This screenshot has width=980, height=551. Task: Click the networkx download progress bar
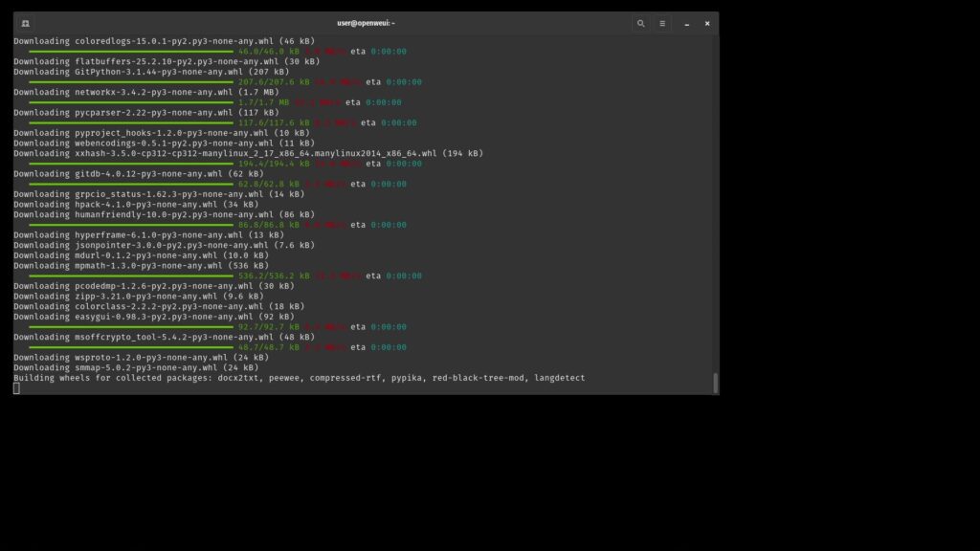[x=131, y=102]
